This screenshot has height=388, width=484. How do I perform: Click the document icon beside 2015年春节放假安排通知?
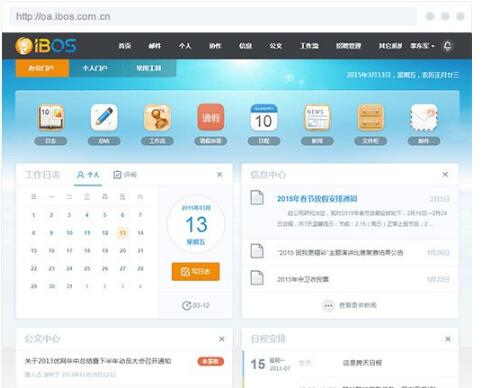(257, 197)
